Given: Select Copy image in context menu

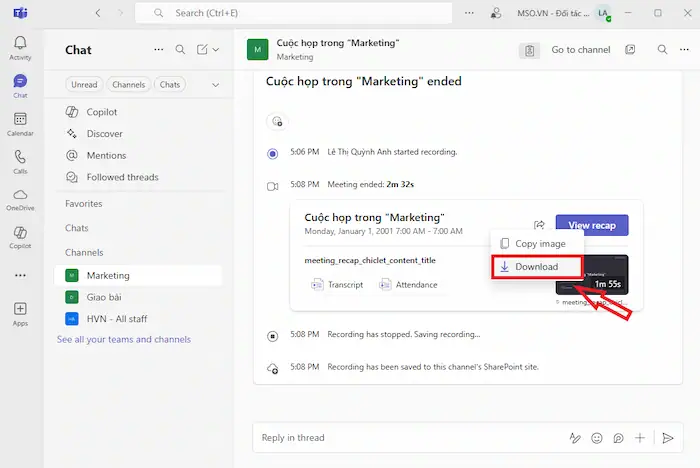Looking at the screenshot, I should [539, 244].
